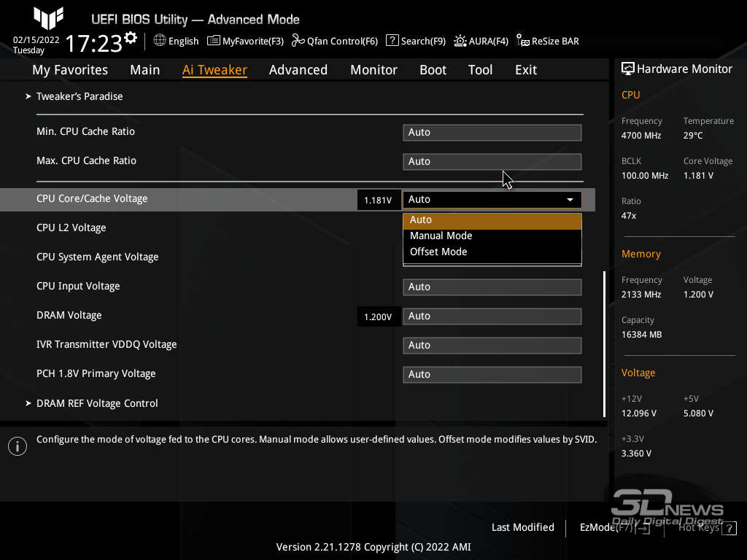The height and width of the screenshot is (560, 747).
Task: Click the settings gear beside the clock
Action: 131,38
